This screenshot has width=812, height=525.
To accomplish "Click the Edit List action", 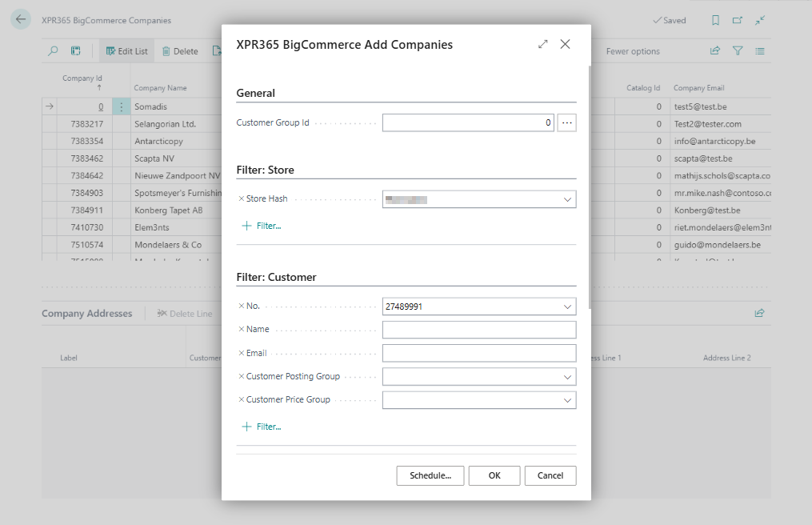I will [x=127, y=51].
